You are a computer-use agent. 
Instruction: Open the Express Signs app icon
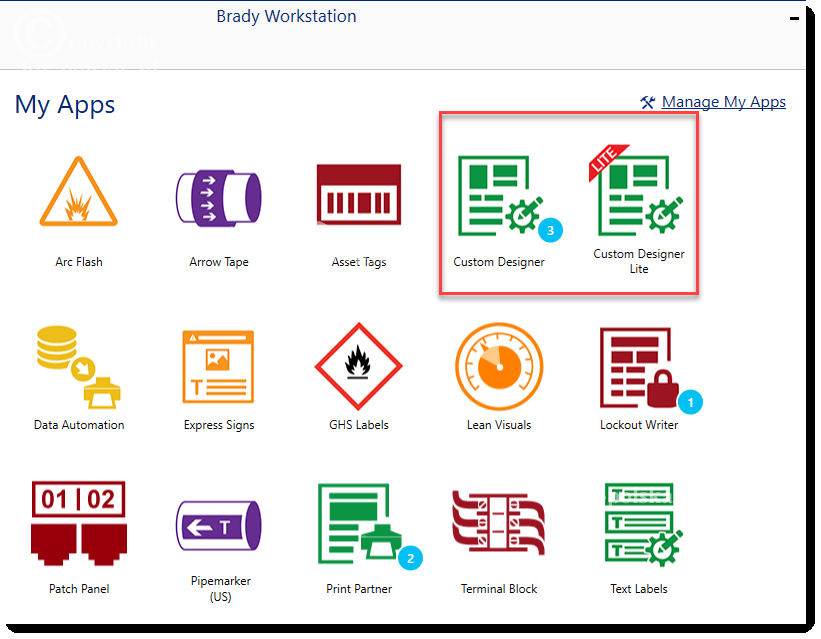tap(218, 367)
